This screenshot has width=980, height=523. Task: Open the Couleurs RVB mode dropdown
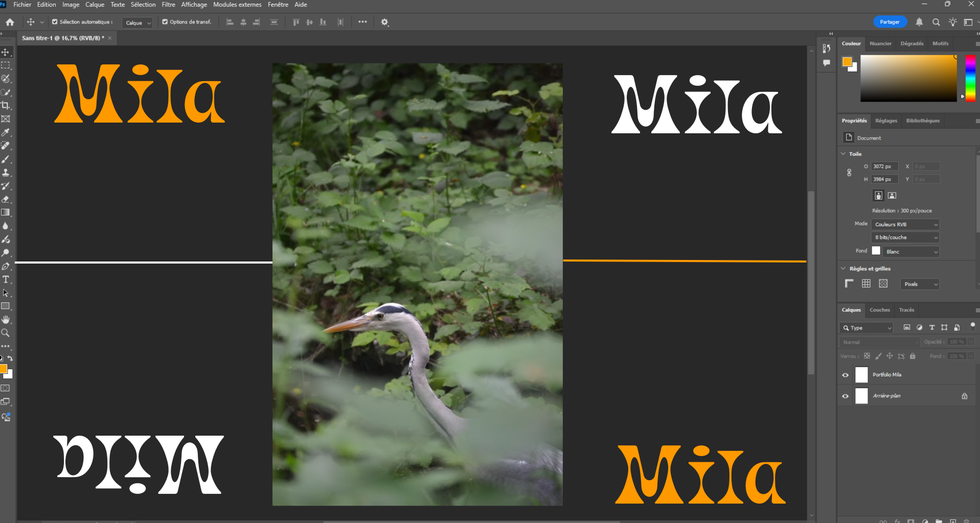click(905, 225)
